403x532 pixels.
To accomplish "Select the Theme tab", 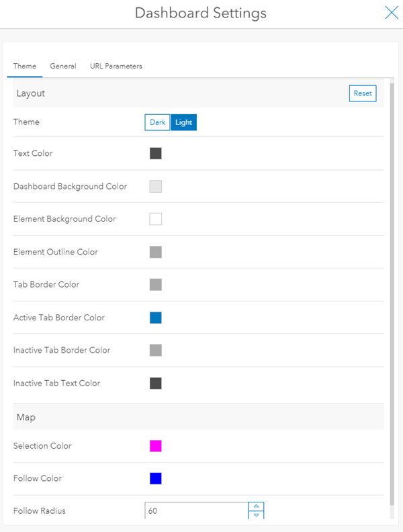I will click(x=25, y=66).
